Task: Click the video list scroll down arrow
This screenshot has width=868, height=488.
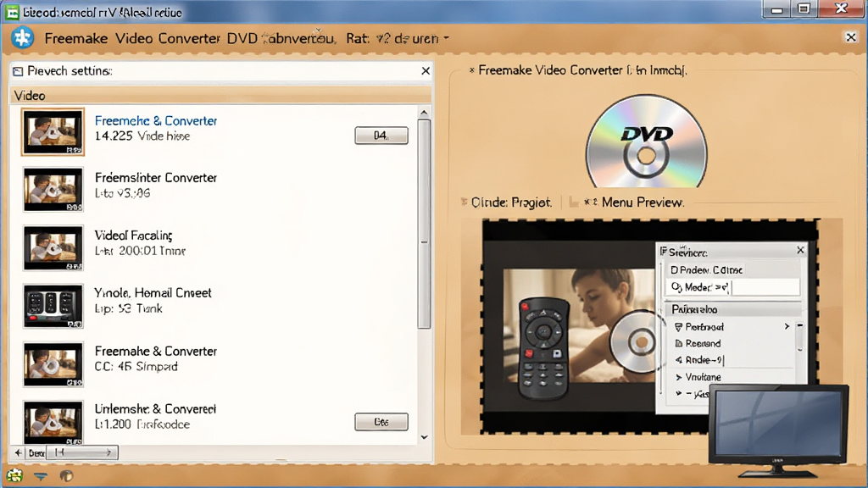Action: (x=424, y=437)
